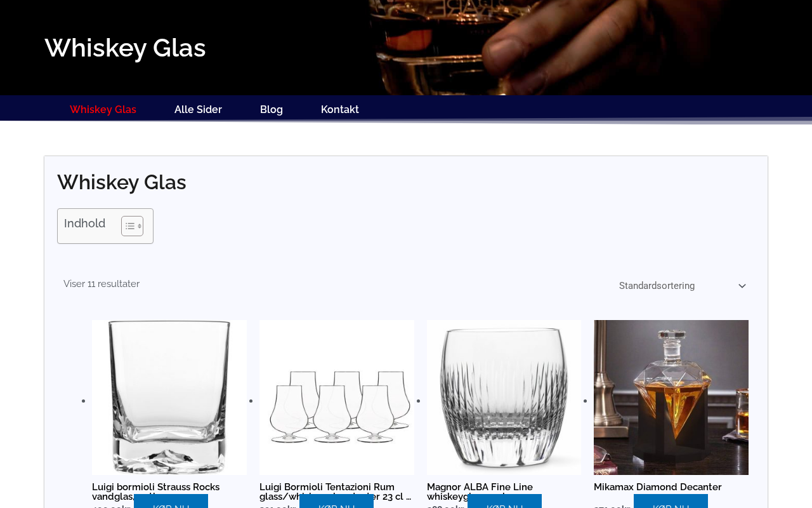Image resolution: width=812 pixels, height=508 pixels.
Task: Open Magnor ALBA Fine Line glass image
Action: click(504, 398)
